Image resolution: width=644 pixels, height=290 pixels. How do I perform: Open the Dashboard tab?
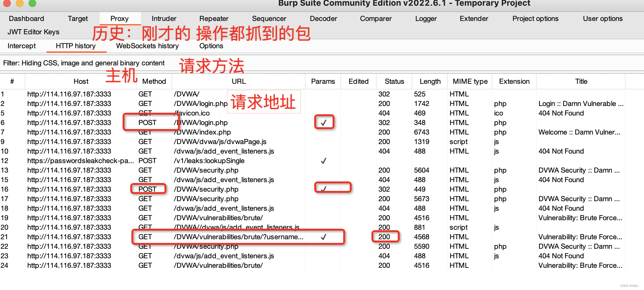point(26,19)
